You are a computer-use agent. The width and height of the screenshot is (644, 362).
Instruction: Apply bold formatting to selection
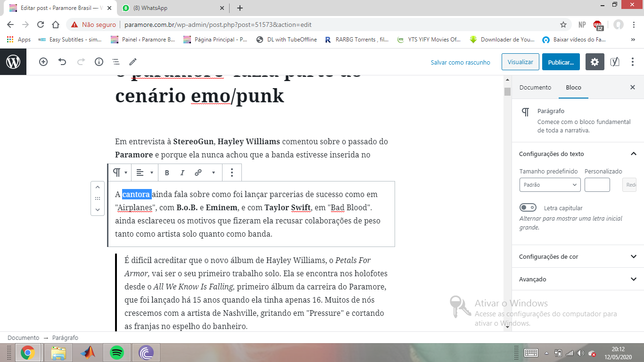tap(167, 173)
